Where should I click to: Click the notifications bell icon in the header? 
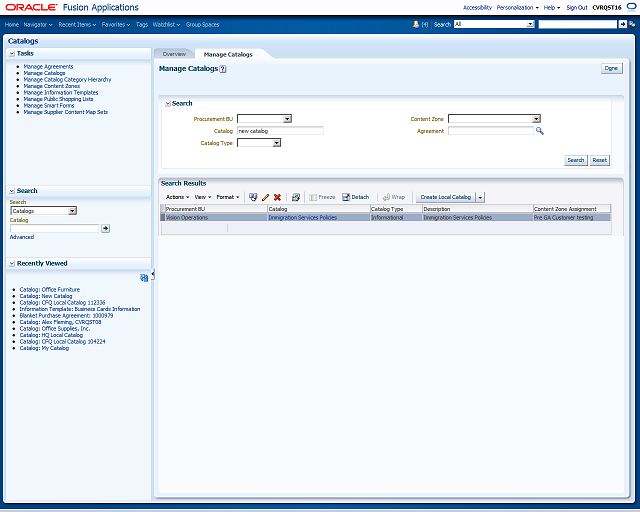(416, 24)
